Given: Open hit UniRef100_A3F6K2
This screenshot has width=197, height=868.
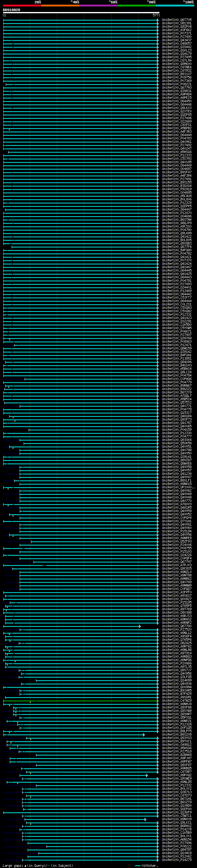Looking at the screenshot, I should point(177,30).
